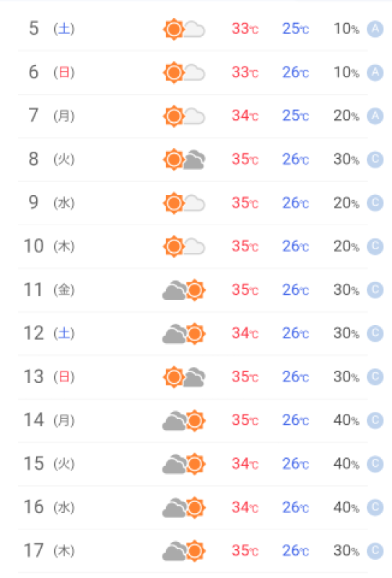Select the date 15 (火) row label
The height and width of the screenshot is (578, 392).
point(49,463)
